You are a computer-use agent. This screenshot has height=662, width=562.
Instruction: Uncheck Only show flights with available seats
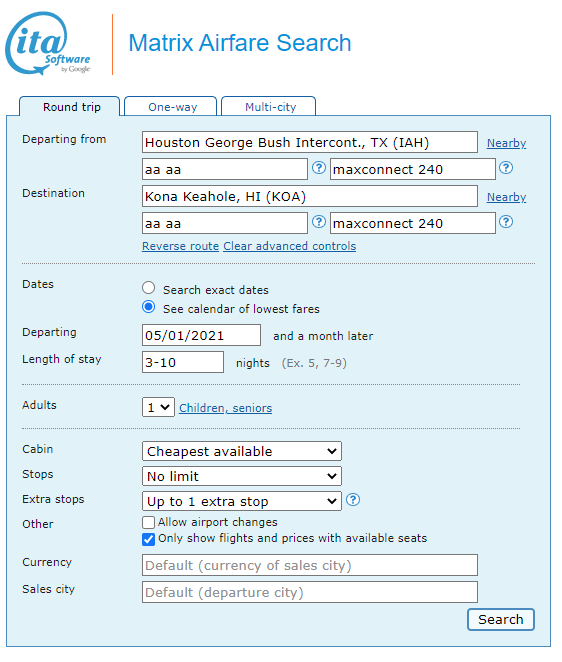148,539
